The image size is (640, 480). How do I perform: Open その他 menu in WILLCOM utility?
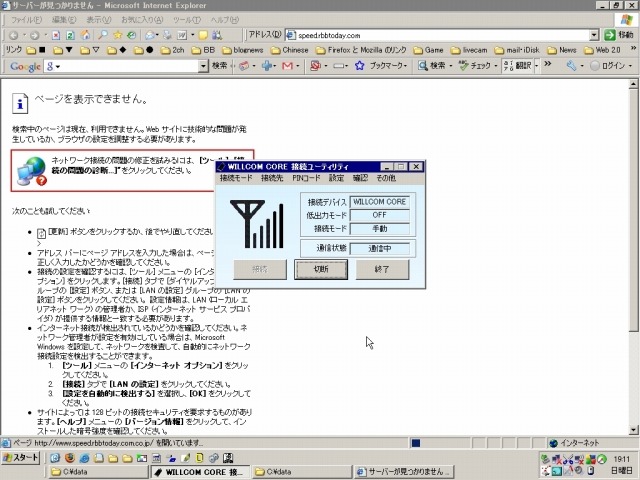tap(386, 178)
